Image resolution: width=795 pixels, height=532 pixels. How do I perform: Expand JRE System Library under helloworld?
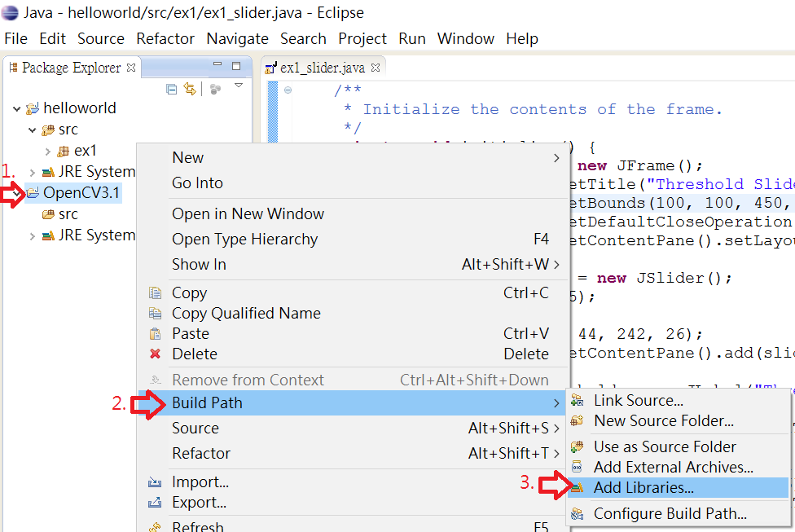pos(33,173)
